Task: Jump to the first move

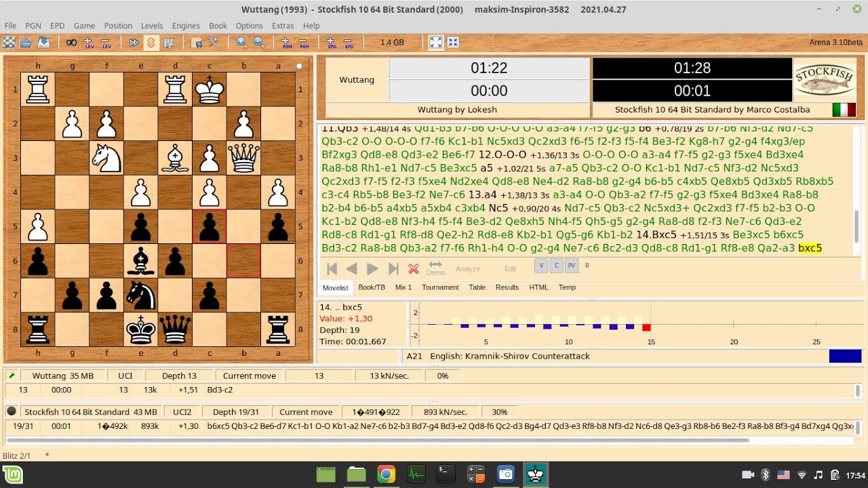Action: 332,269
